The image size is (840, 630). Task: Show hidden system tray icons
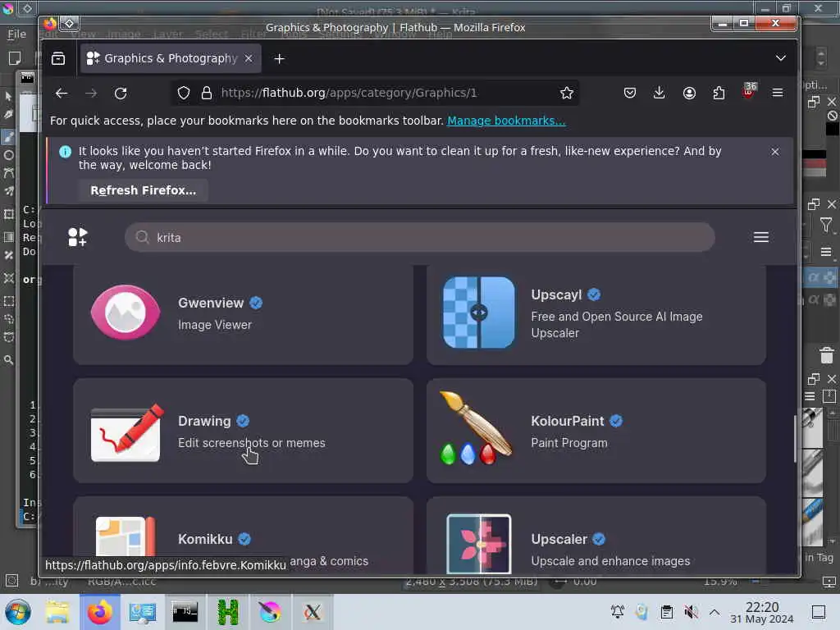pos(714,612)
